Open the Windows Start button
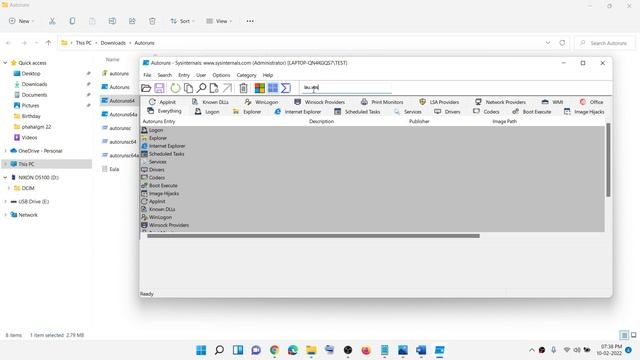The image size is (640, 360). (x=201, y=350)
